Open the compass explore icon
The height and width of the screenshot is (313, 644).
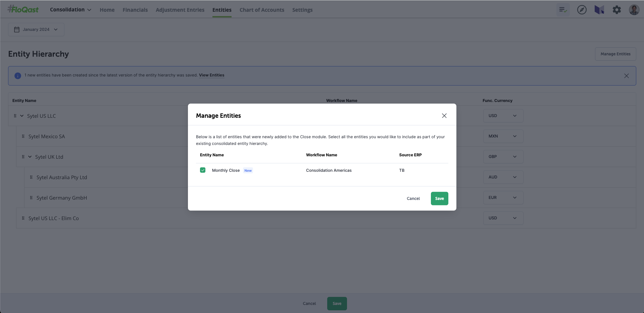[x=582, y=10]
